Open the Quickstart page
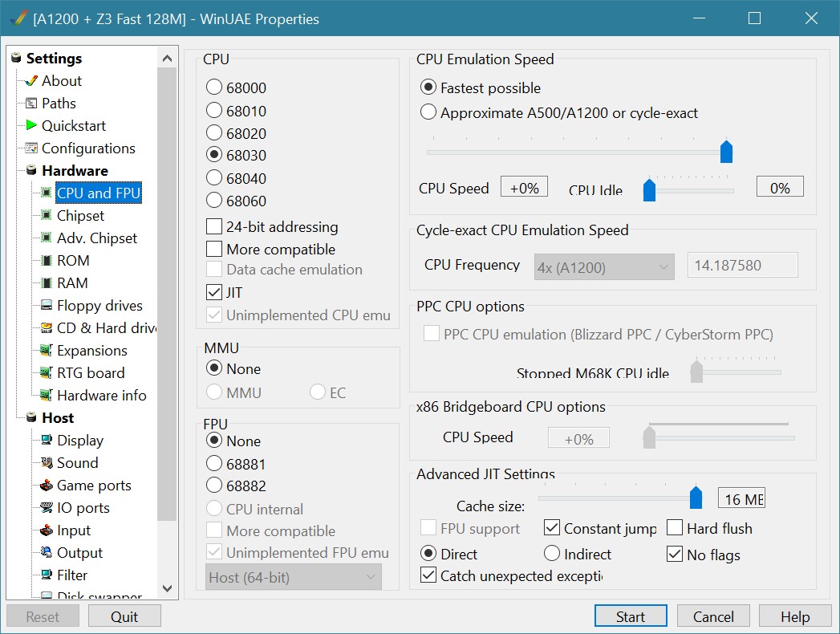840x634 pixels. point(74,126)
